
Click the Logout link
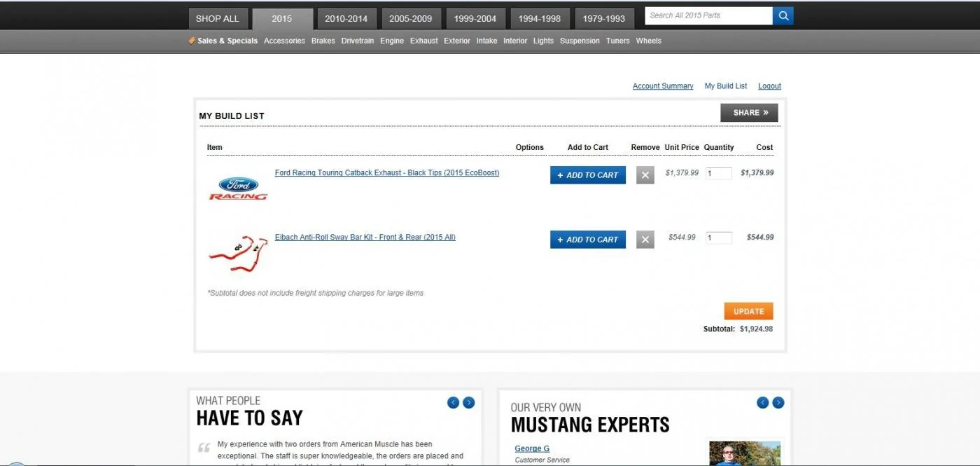(769, 86)
